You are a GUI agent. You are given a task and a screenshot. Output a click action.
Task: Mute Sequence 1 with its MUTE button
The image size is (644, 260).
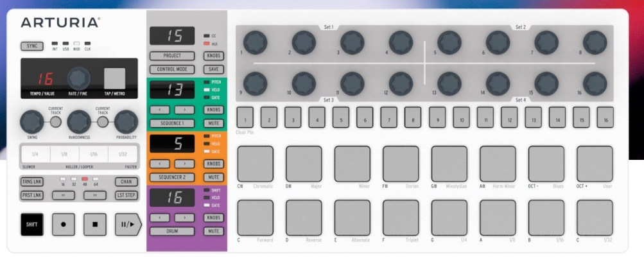[x=214, y=123]
